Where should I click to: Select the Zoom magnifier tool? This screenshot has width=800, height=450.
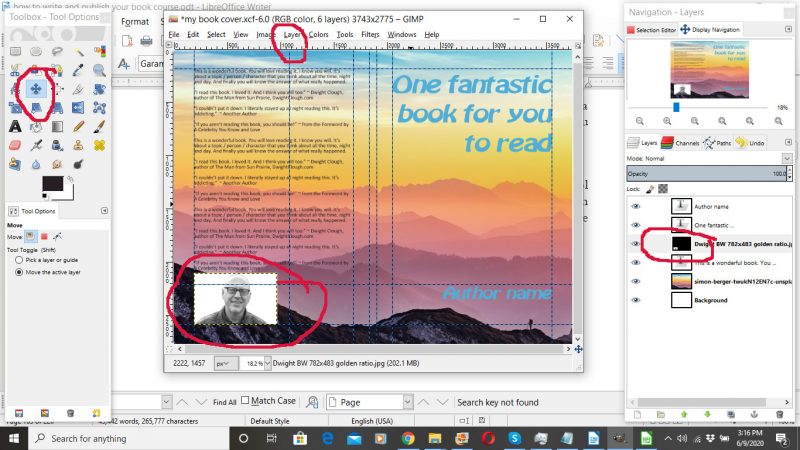coord(99,70)
